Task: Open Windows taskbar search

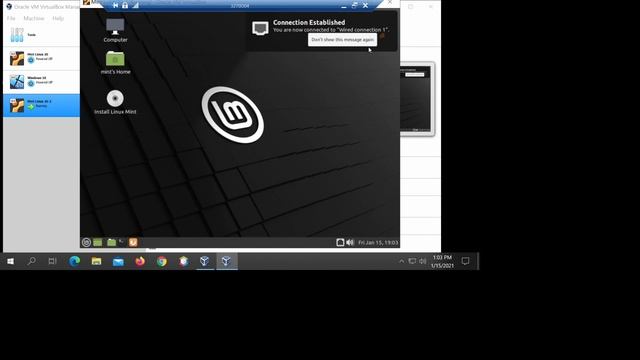Action: click(x=31, y=261)
